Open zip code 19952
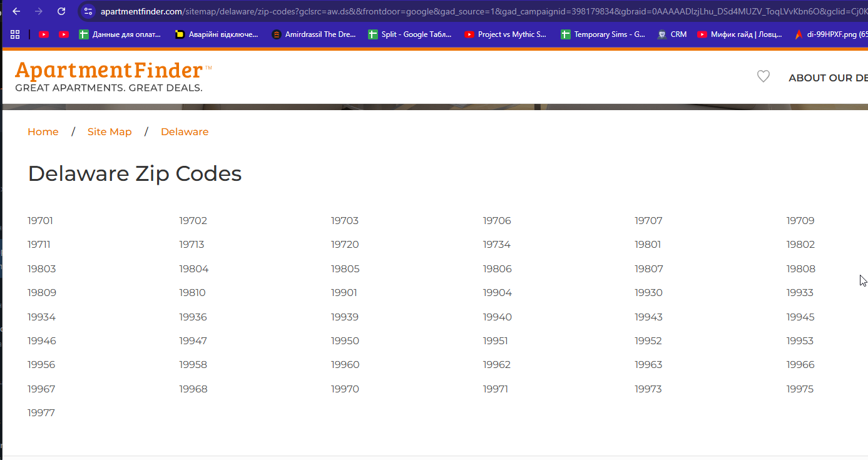 click(x=648, y=340)
